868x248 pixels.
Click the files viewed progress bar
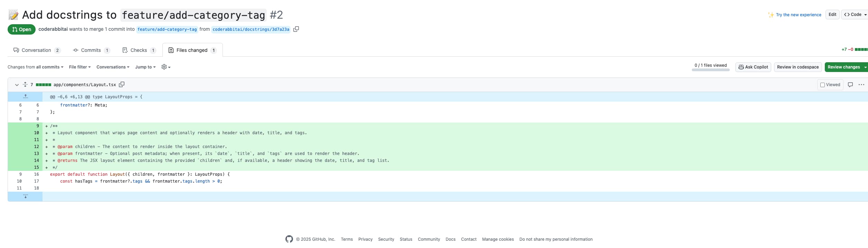tap(710, 70)
